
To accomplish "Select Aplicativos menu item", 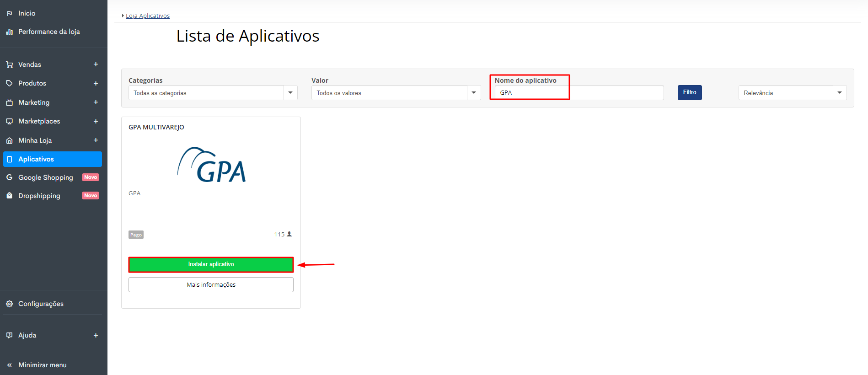I will pyautogui.click(x=53, y=159).
